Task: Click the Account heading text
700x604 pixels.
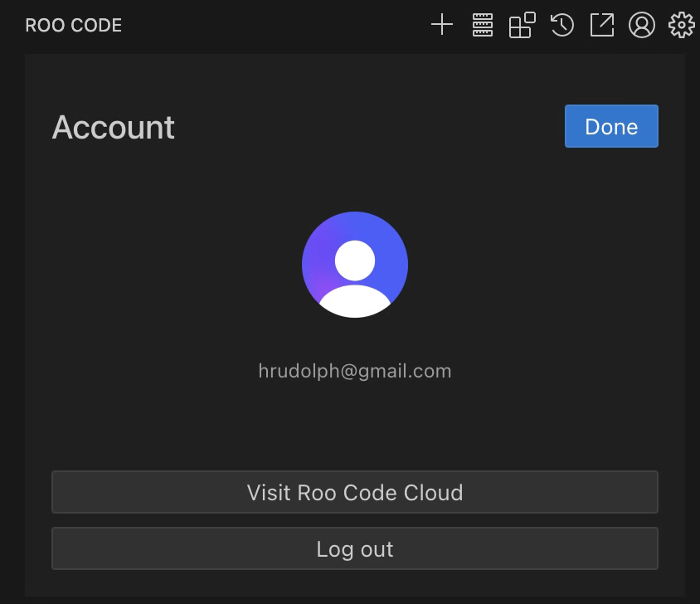Action: pyautogui.click(x=113, y=127)
